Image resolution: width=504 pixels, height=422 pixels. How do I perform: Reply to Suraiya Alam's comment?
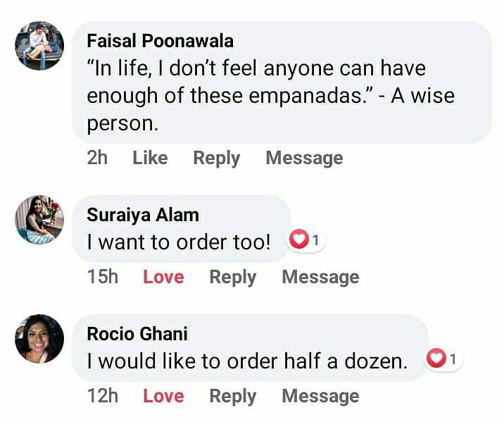click(233, 277)
